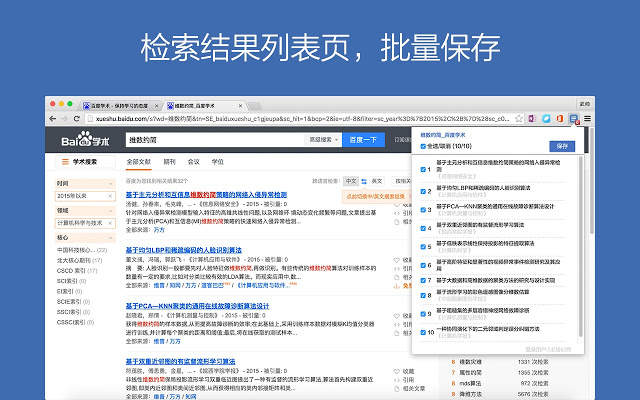This screenshot has width=640, height=400.
Task: Click the blue list-save extension icon
Action: (574, 119)
